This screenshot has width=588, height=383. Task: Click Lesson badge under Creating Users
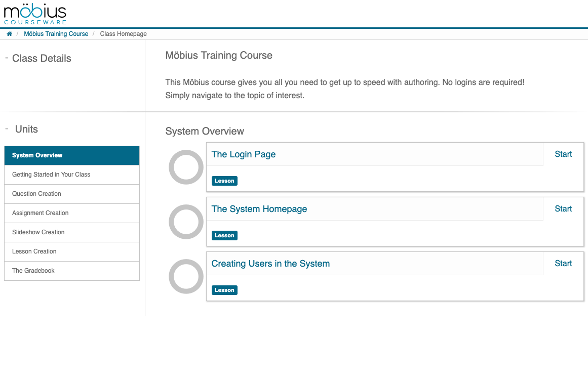click(x=224, y=290)
